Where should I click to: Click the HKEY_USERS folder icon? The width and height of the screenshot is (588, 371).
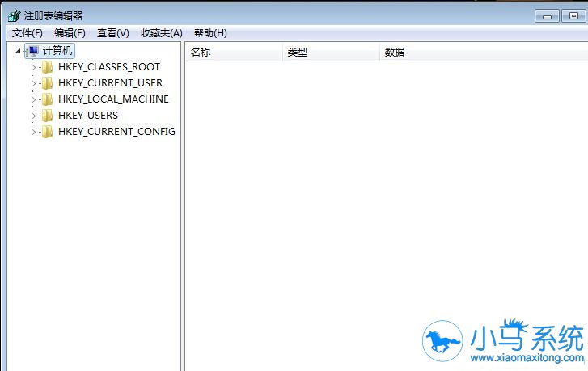click(x=47, y=116)
